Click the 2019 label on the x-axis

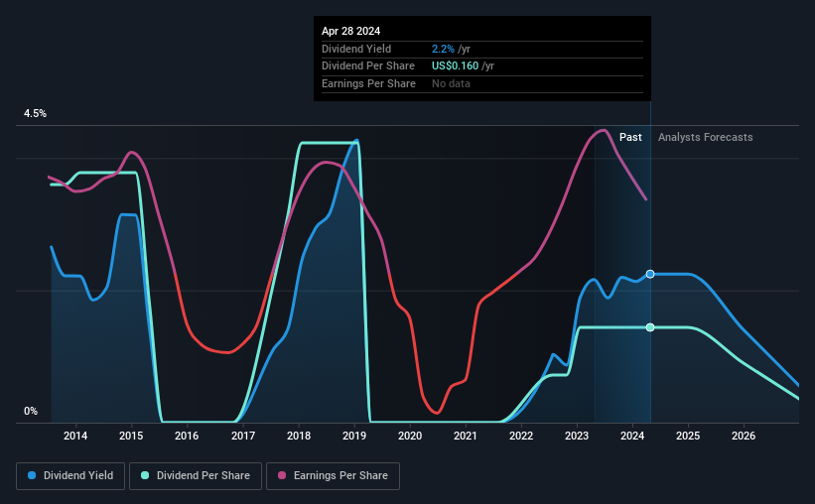[354, 436]
